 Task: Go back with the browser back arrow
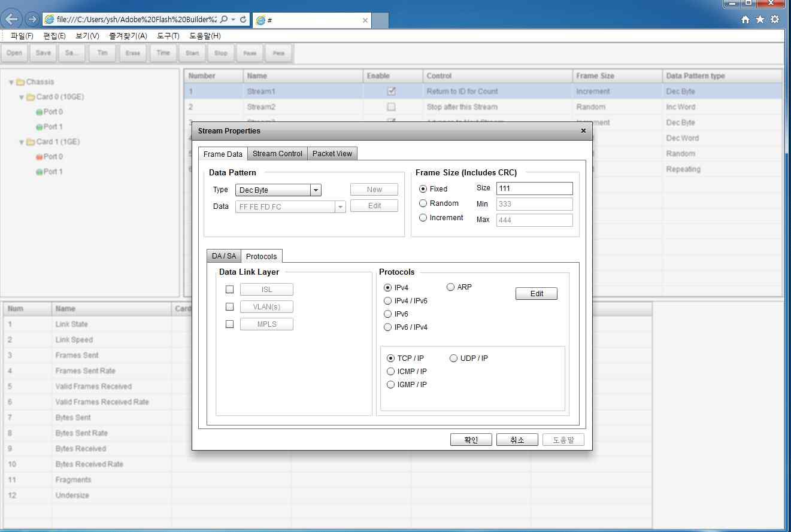pos(12,19)
